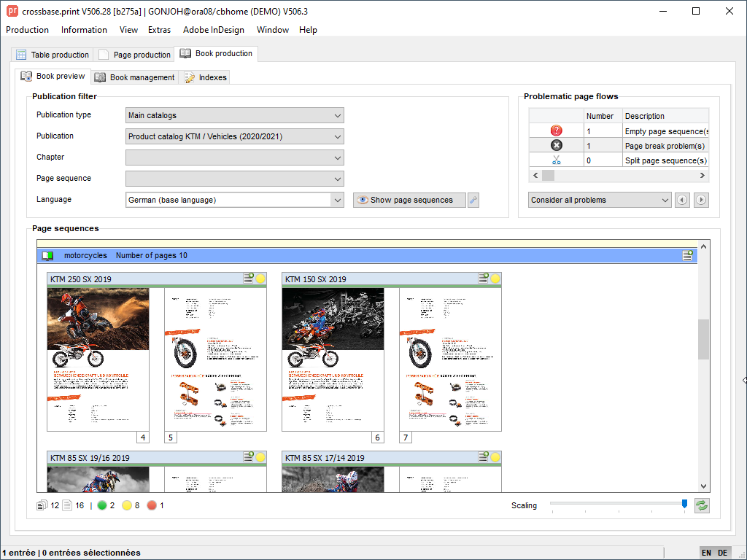
Task: Switch interface language to DE
Action: point(723,553)
